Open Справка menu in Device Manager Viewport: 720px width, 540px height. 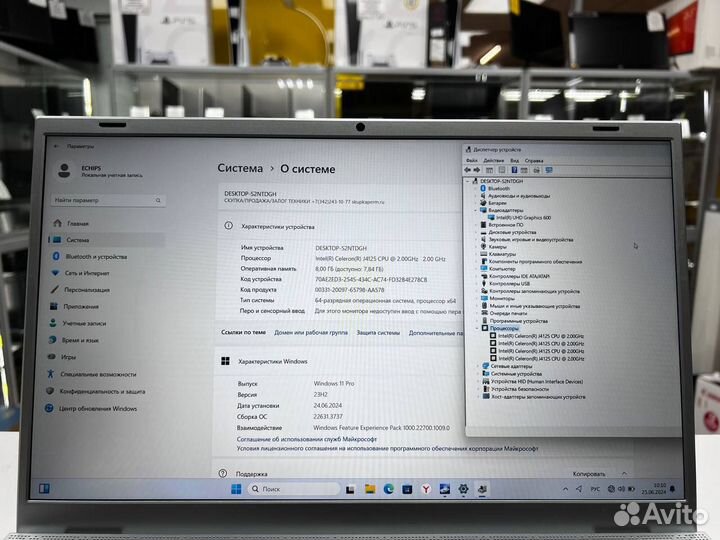click(x=534, y=161)
